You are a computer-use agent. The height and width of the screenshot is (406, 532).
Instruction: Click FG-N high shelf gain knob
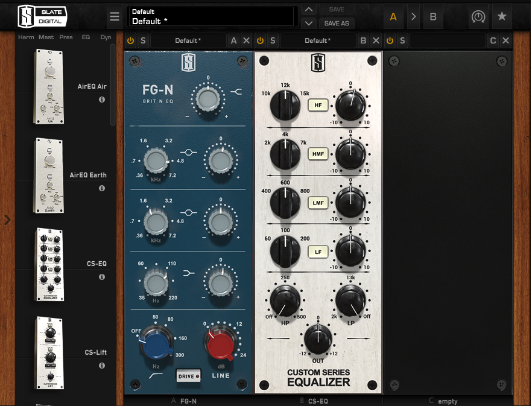[x=208, y=100]
